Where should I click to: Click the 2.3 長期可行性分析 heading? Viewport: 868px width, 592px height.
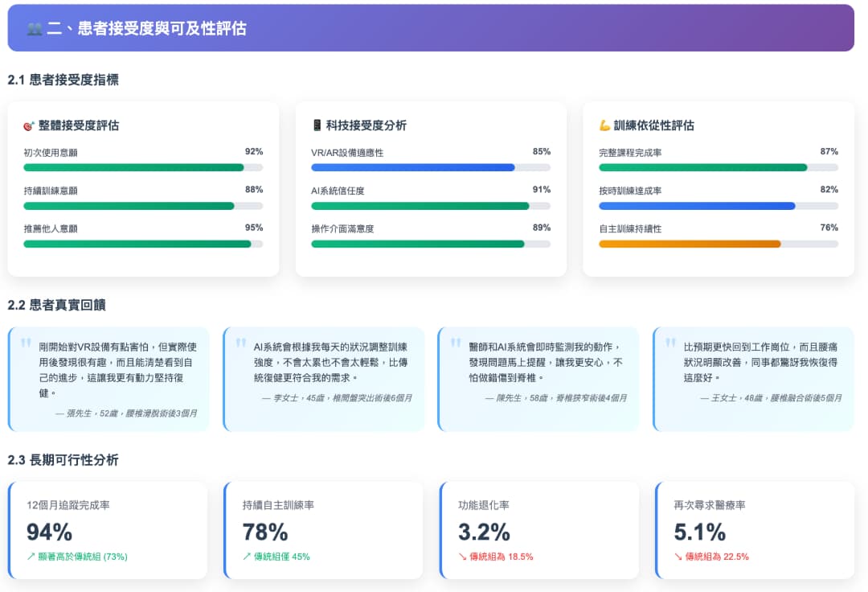pos(63,460)
